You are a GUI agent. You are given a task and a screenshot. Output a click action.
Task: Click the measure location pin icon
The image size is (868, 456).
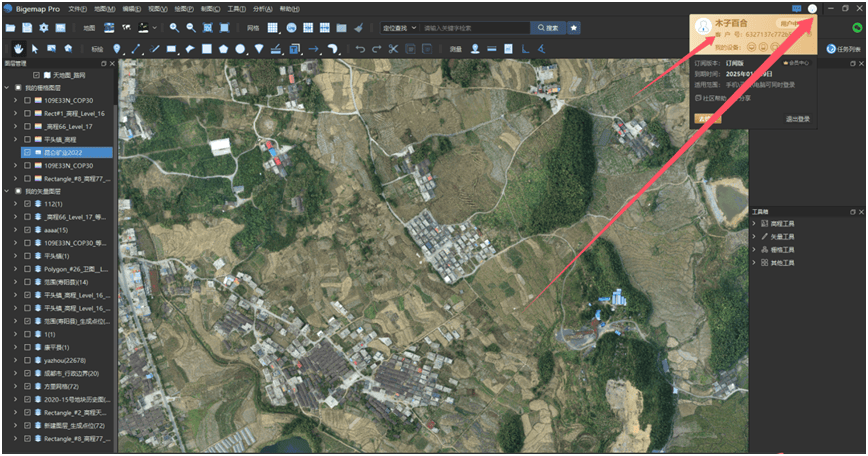tap(475, 49)
